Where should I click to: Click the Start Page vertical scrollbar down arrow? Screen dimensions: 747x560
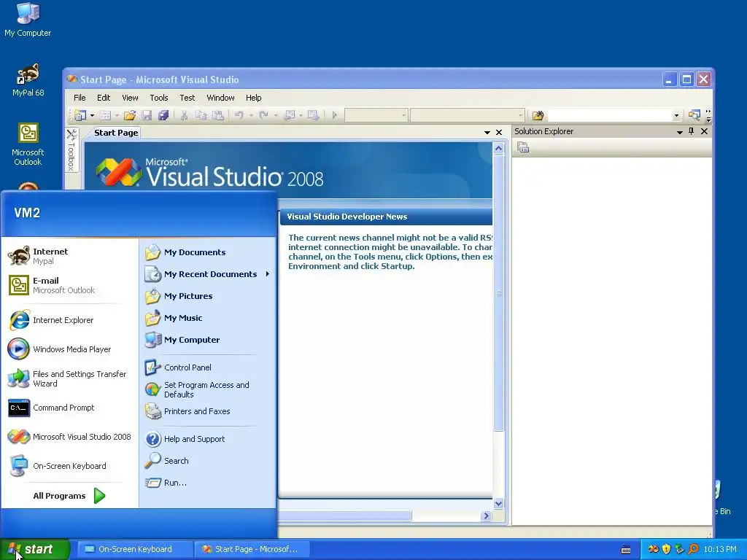(498, 503)
